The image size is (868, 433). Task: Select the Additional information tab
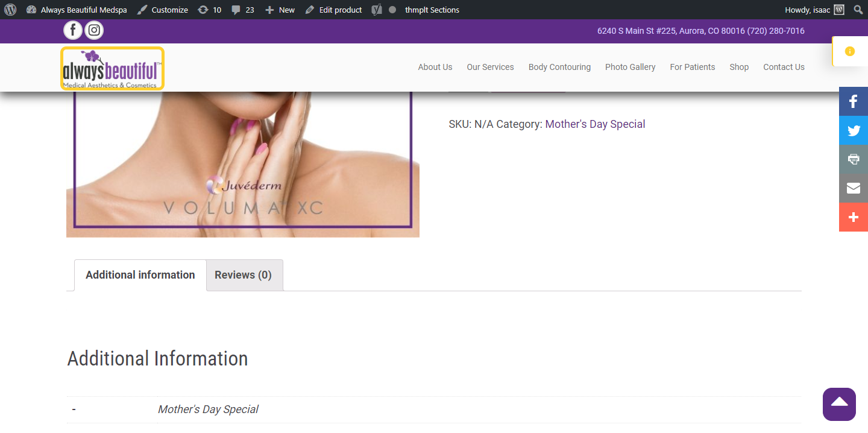[x=140, y=275]
